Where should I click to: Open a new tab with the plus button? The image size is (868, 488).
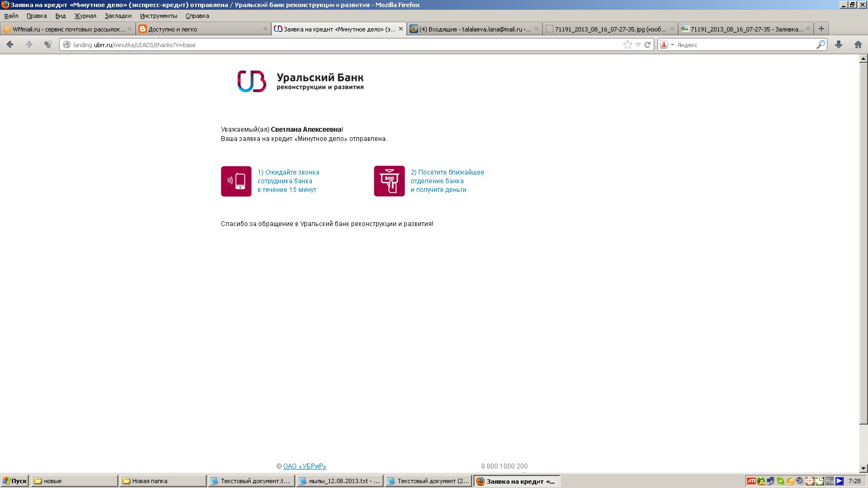821,29
